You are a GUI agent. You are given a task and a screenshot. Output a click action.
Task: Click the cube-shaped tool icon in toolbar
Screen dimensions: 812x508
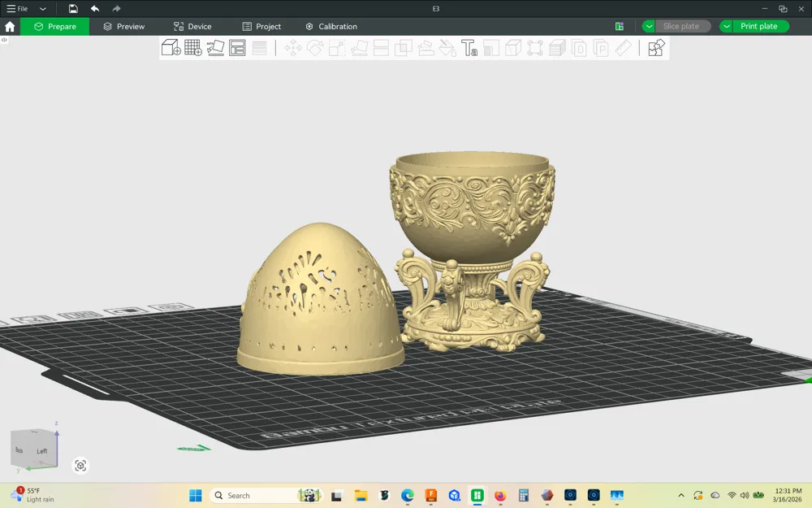pos(513,48)
